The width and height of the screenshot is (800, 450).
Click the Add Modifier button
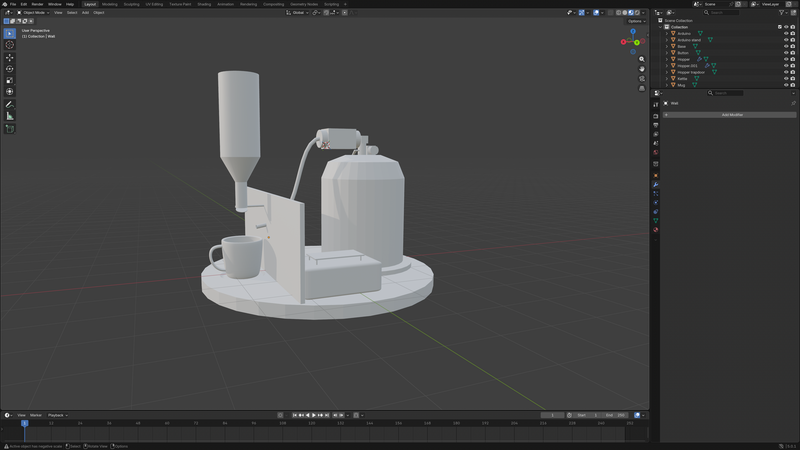(x=731, y=115)
